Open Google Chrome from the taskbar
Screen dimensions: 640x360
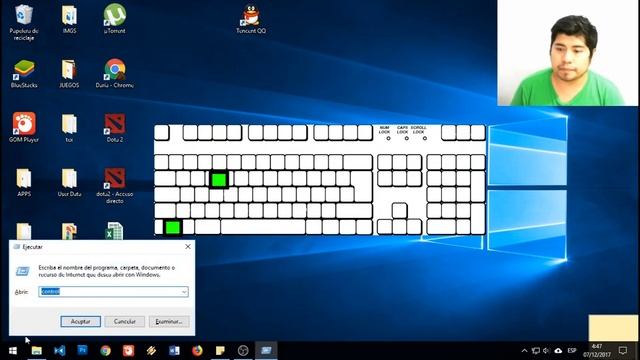point(106,351)
